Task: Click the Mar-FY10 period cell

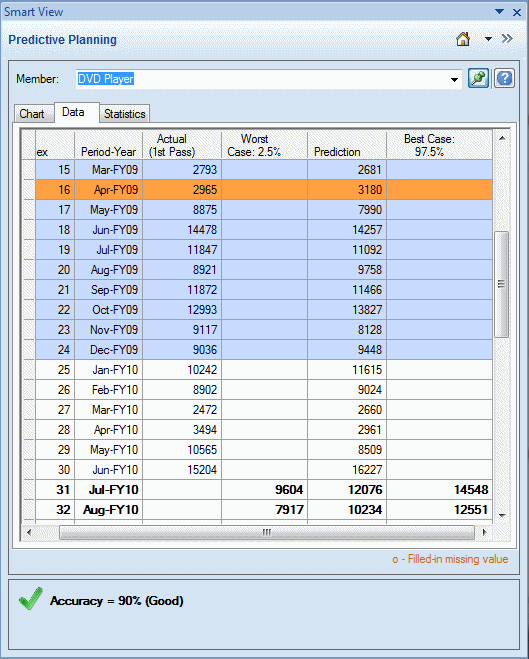Action: point(108,410)
